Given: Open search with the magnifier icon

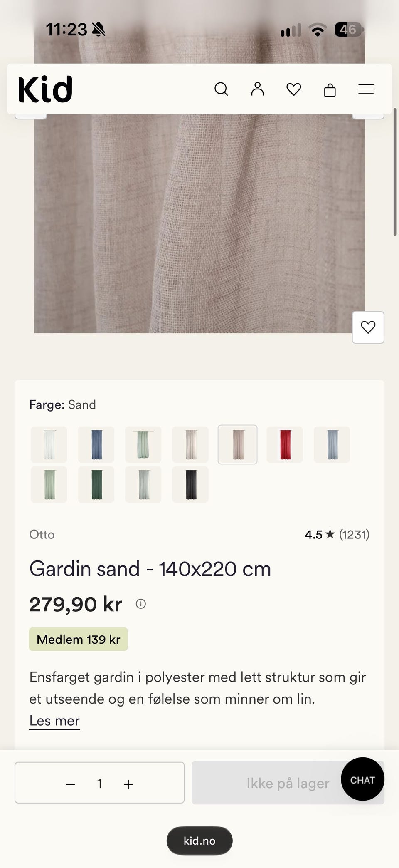Looking at the screenshot, I should click(221, 89).
